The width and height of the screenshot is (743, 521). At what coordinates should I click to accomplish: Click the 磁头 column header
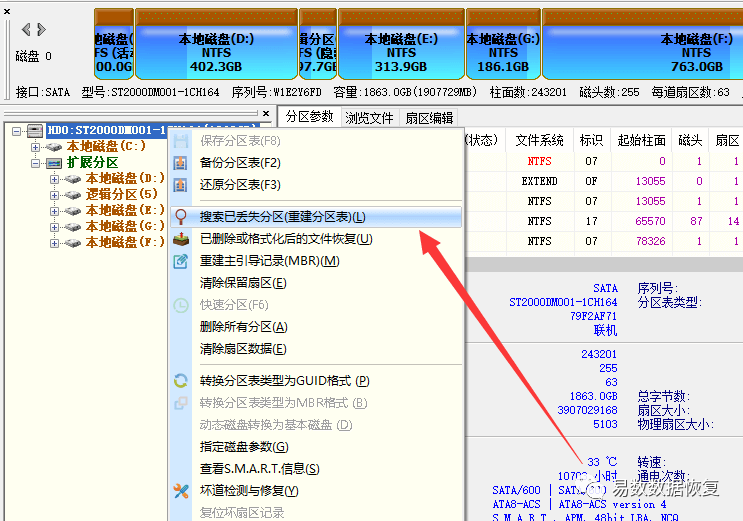tap(690, 140)
